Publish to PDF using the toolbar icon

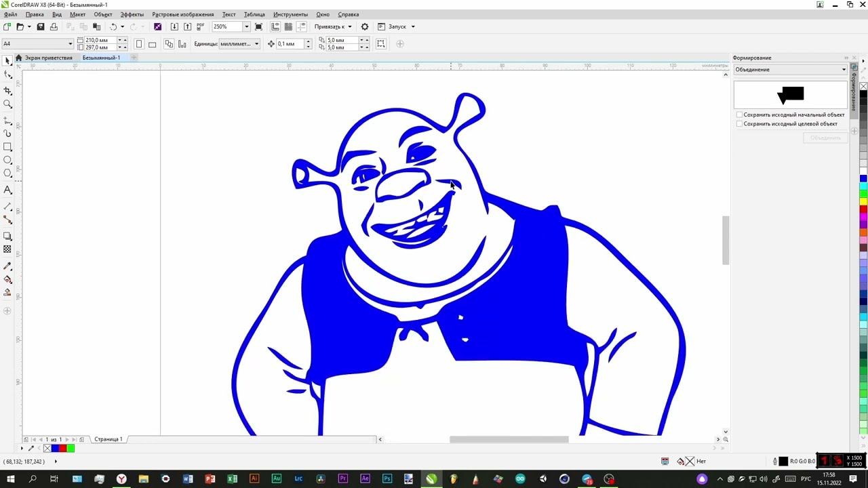(x=200, y=26)
